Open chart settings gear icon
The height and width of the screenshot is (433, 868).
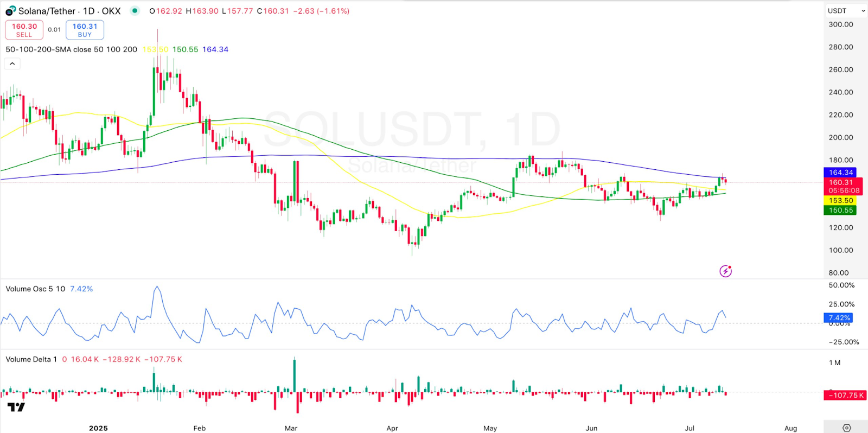[847, 428]
